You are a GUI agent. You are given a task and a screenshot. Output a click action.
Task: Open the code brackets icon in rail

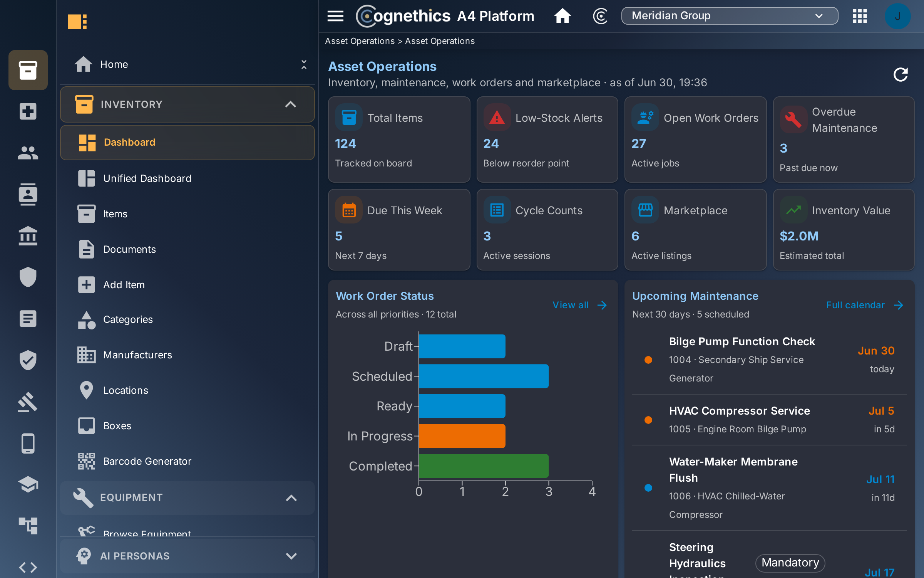pos(28,567)
